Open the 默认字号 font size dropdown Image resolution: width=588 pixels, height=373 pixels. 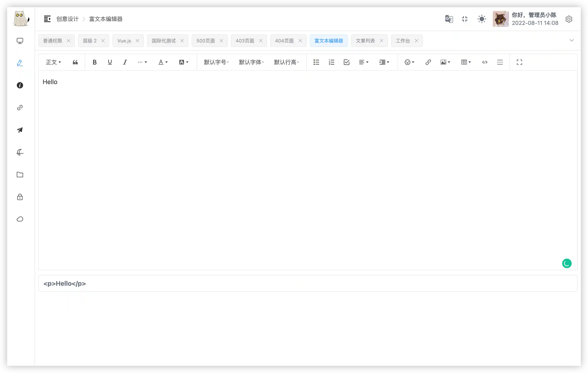pos(216,62)
